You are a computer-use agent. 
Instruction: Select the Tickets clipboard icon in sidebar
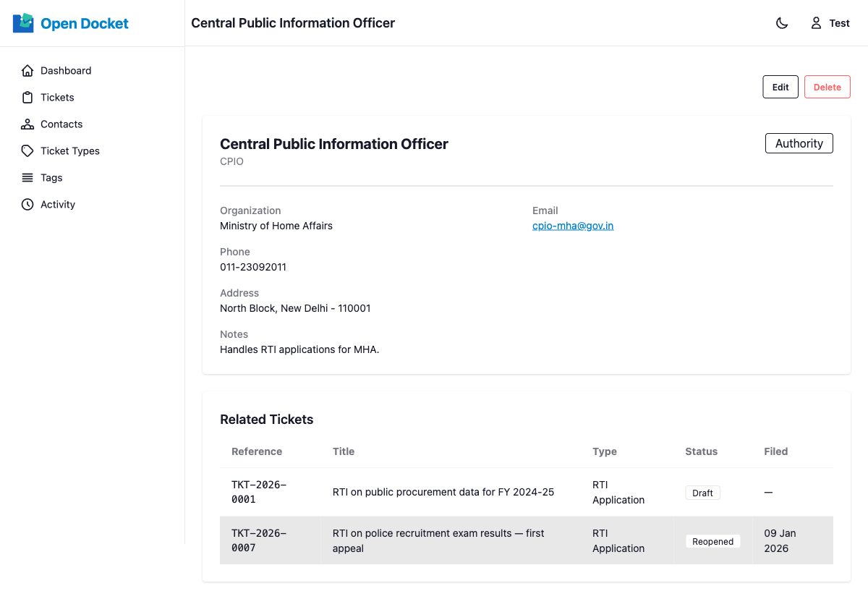tap(27, 97)
